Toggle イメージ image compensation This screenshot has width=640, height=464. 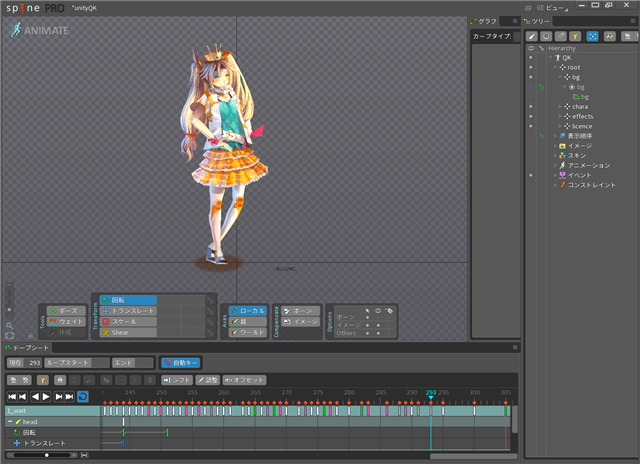(x=300, y=322)
